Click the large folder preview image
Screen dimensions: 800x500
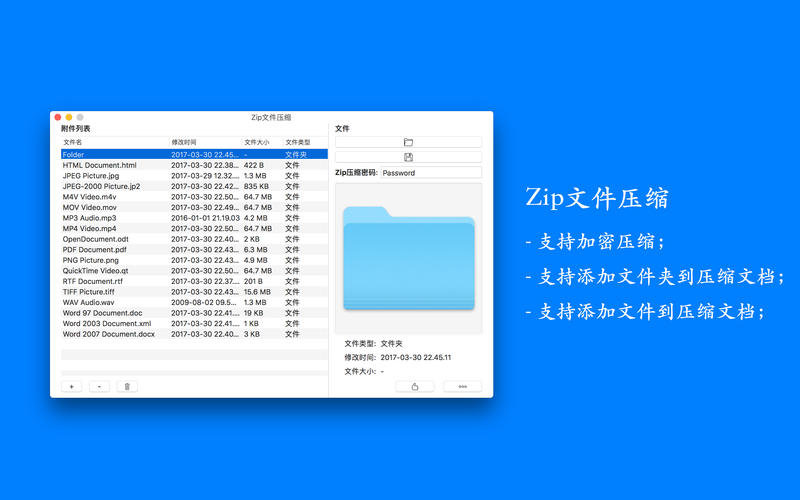pyautogui.click(x=408, y=260)
